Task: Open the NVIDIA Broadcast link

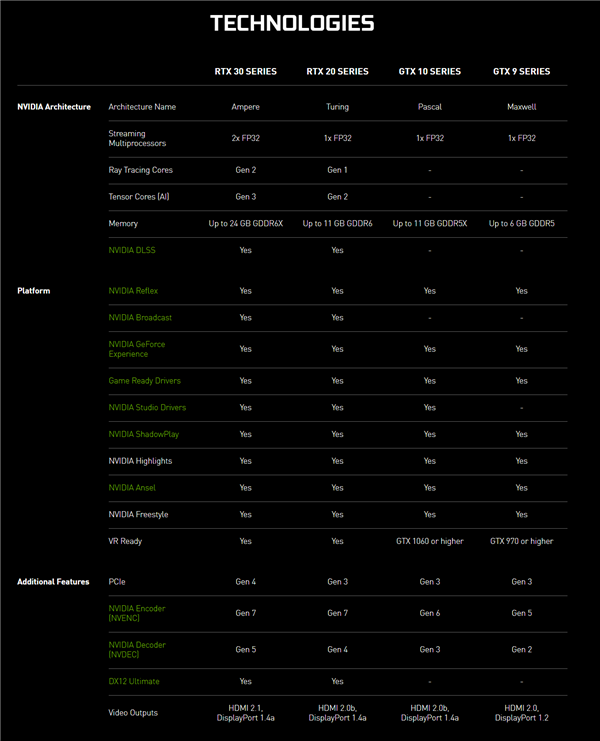Action: 140,318
